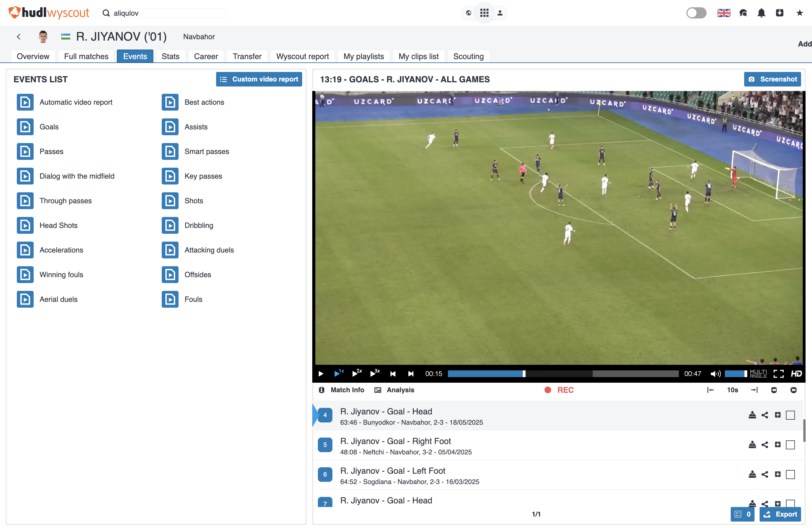
Task: Open the notifications bell icon
Action: pyautogui.click(x=761, y=13)
